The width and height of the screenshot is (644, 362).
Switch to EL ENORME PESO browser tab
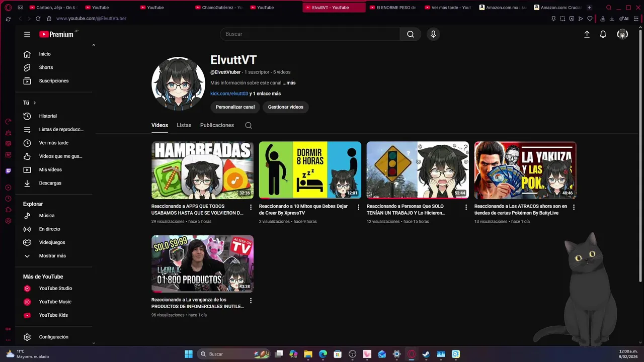point(392,8)
